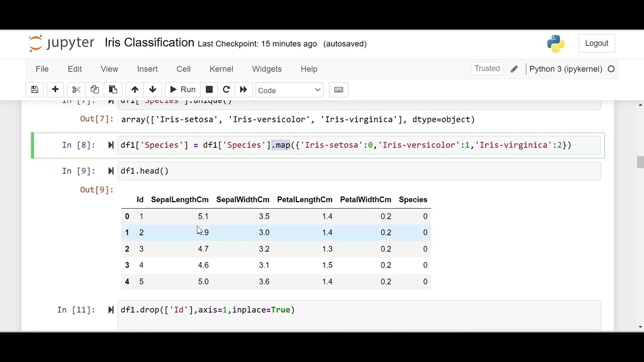The width and height of the screenshot is (644, 362).
Task: Click the Trusted notebook indicator
Action: [x=487, y=69]
